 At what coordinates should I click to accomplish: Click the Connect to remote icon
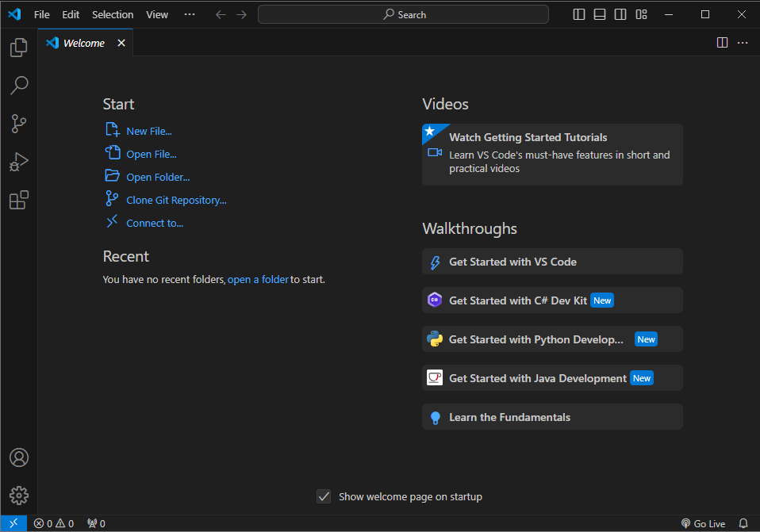pos(112,221)
